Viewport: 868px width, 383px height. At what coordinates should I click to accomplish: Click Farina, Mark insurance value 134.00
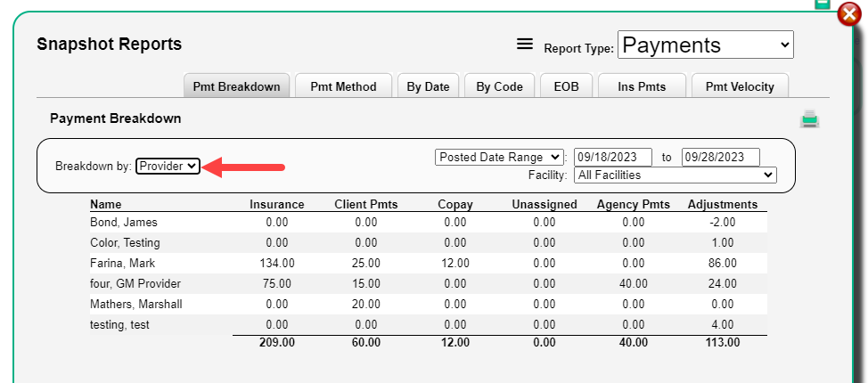(x=277, y=264)
